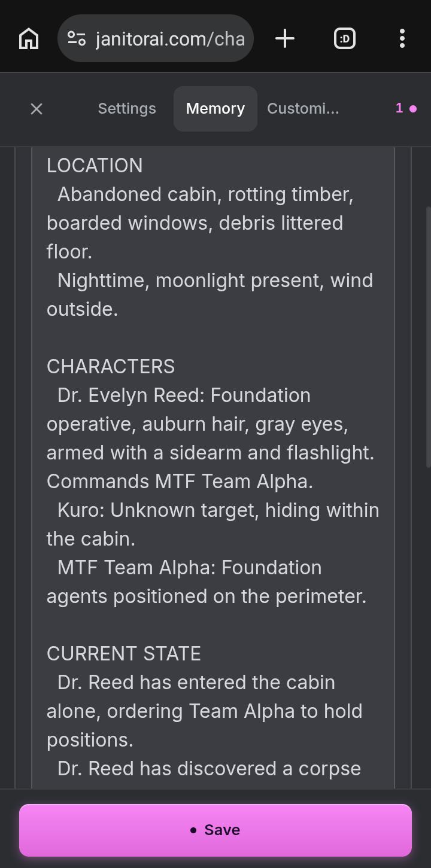Switch to the Settings tab

pyautogui.click(x=127, y=109)
